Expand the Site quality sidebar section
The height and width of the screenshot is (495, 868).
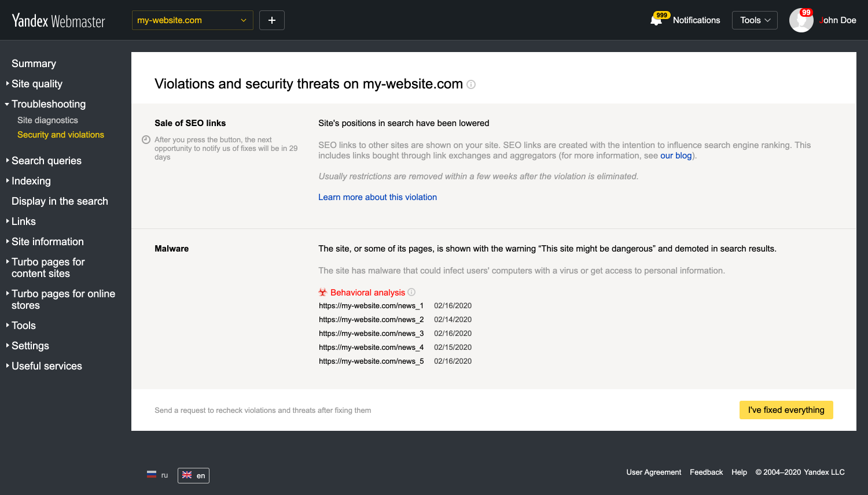pyautogui.click(x=37, y=84)
